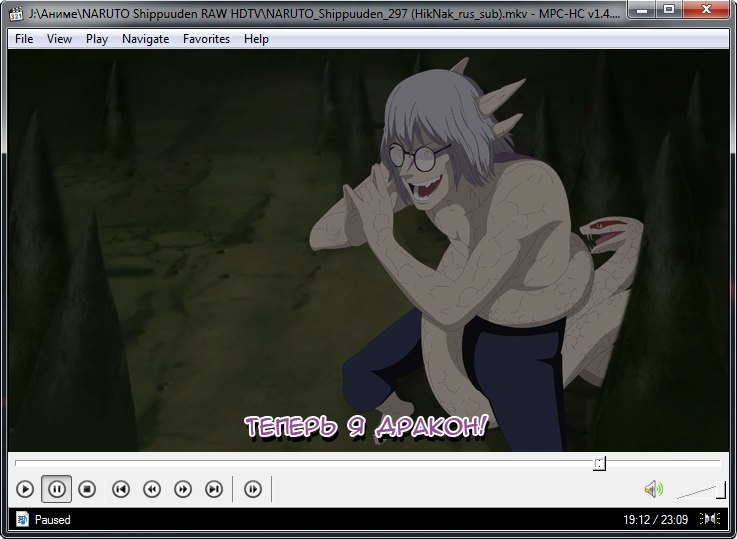Minimize the MPC-HC window
This screenshot has width=737, height=539.
click(x=643, y=9)
